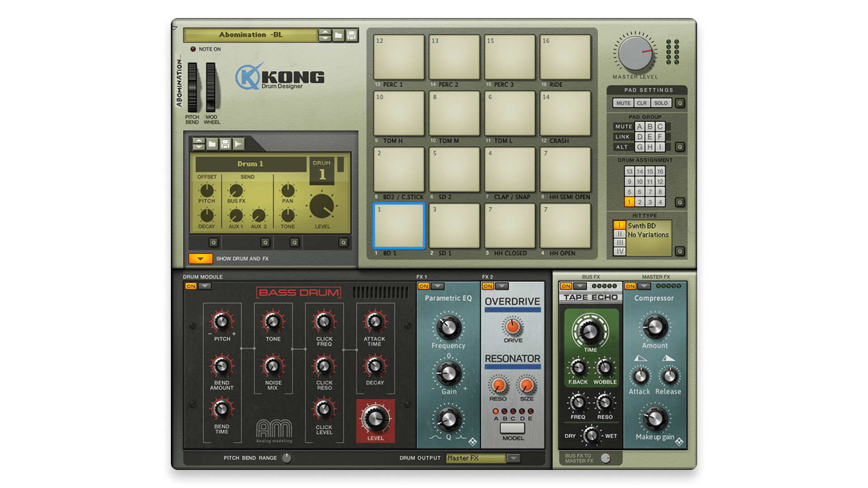Click the Pad Settings quick edit Q
This screenshot has height=488, width=868.
pos(679,103)
